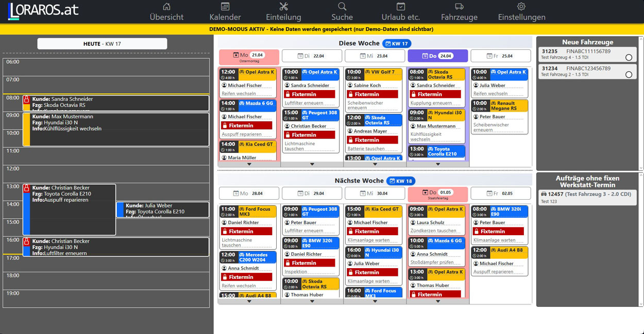Select radio button for vehicle 31234

pos(629,75)
